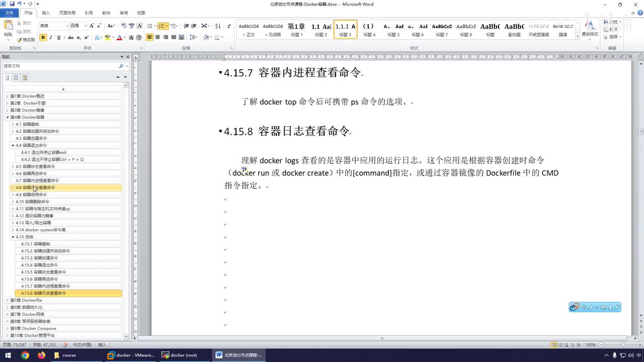Click the Increase Indent icon
Viewport: 644px width, 362px height.
pos(194,26)
